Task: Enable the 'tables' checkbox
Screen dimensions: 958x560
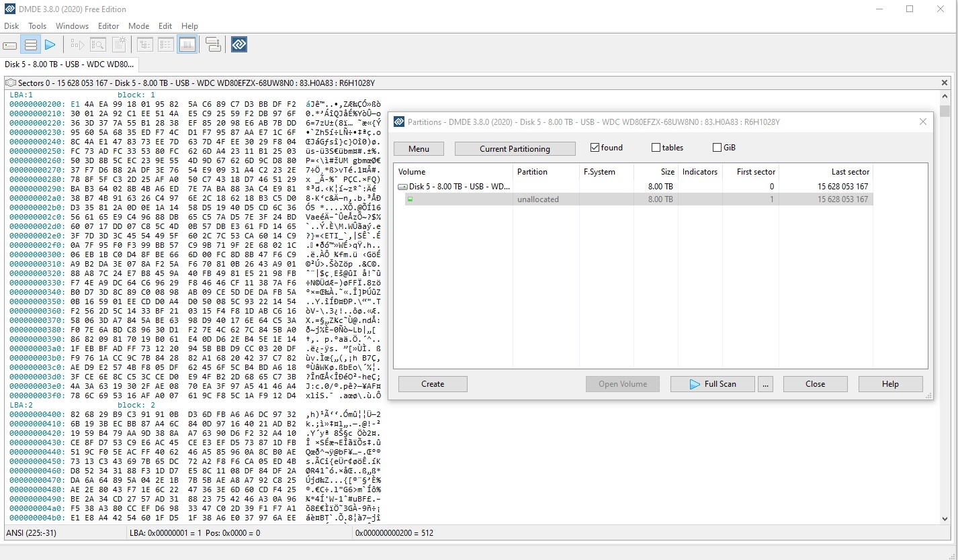Action: point(656,148)
